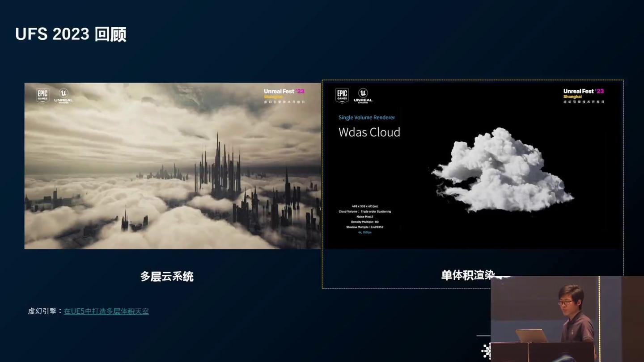This screenshot has height=362, width=644.
Task: Click the 虚幻引擎： label text
Action: 46,311
